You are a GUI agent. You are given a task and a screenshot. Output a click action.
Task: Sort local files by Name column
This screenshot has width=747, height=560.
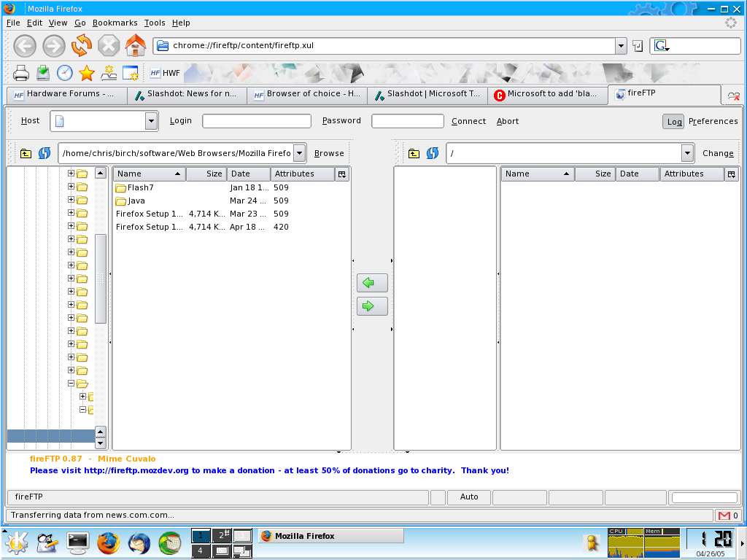pyautogui.click(x=149, y=174)
